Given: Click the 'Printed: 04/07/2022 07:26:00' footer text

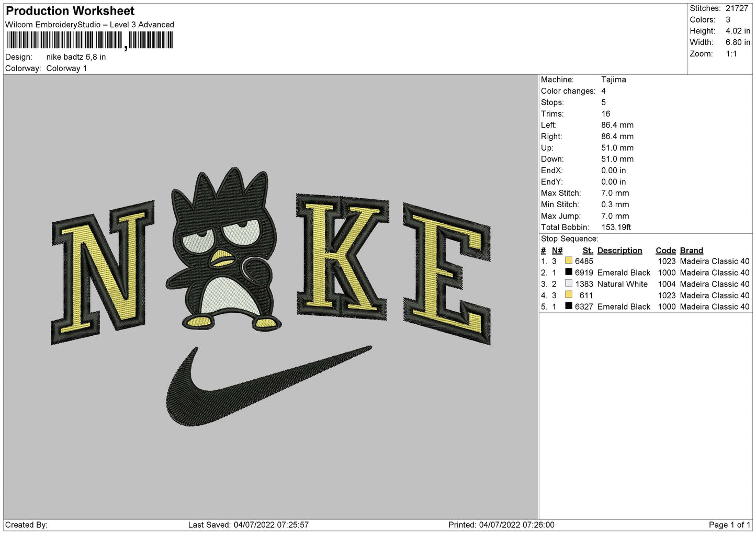Looking at the screenshot, I should pyautogui.click(x=501, y=525).
